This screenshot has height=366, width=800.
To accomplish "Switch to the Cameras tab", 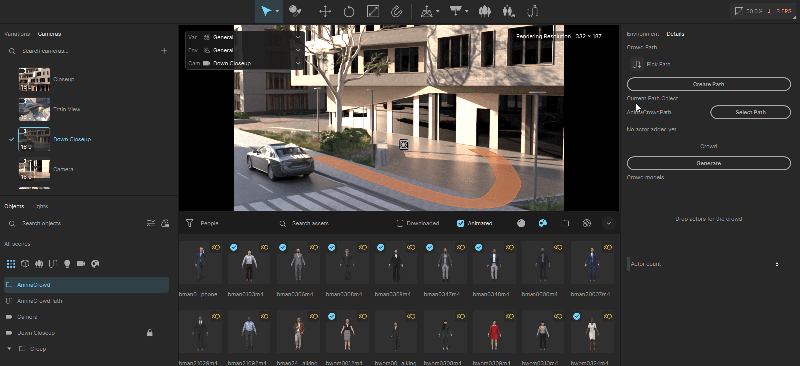I will pyautogui.click(x=49, y=34).
